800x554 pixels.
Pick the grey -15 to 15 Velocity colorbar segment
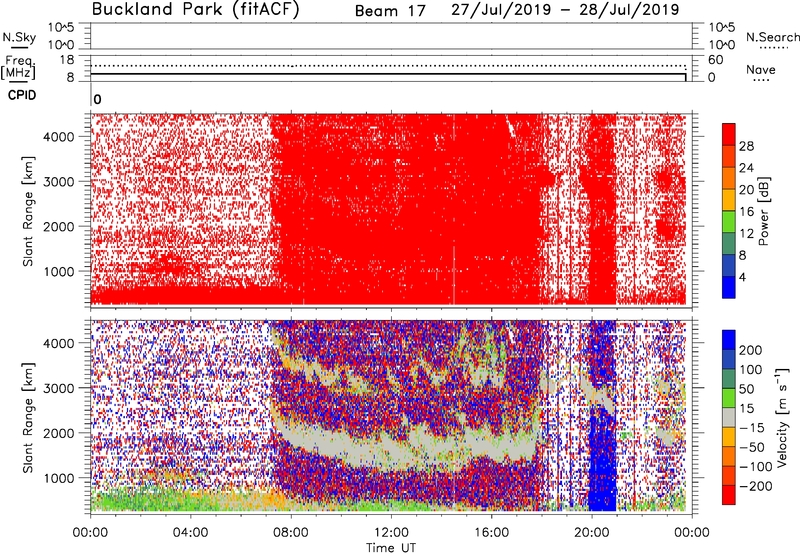pyautogui.click(x=729, y=417)
